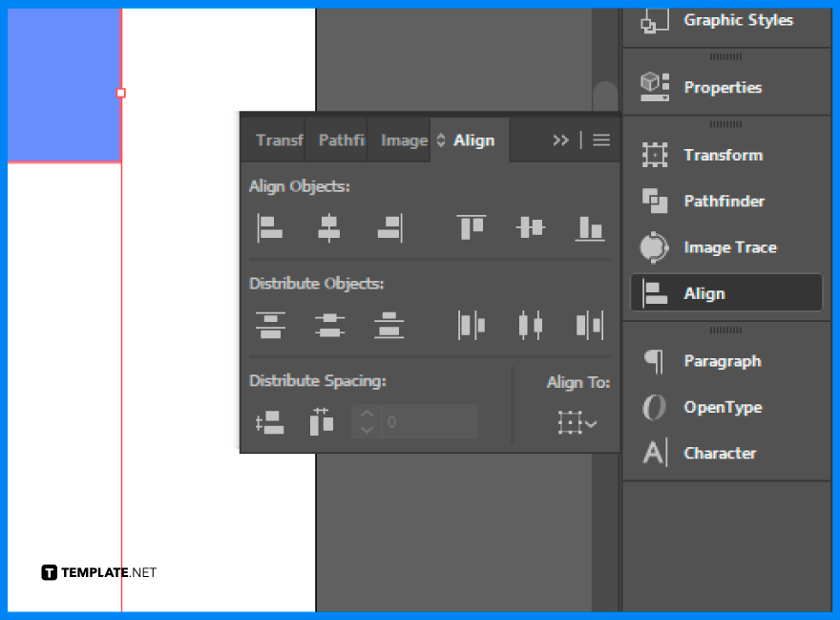Screen dimensions: 840x620
Task: Select the Horizontal Distribute Space icon
Action: pyautogui.click(x=321, y=421)
